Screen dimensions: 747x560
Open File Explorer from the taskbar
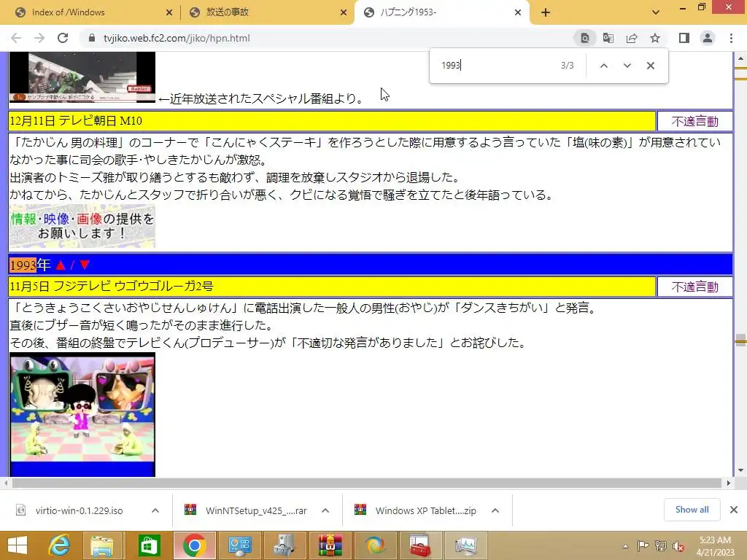[x=102, y=545]
